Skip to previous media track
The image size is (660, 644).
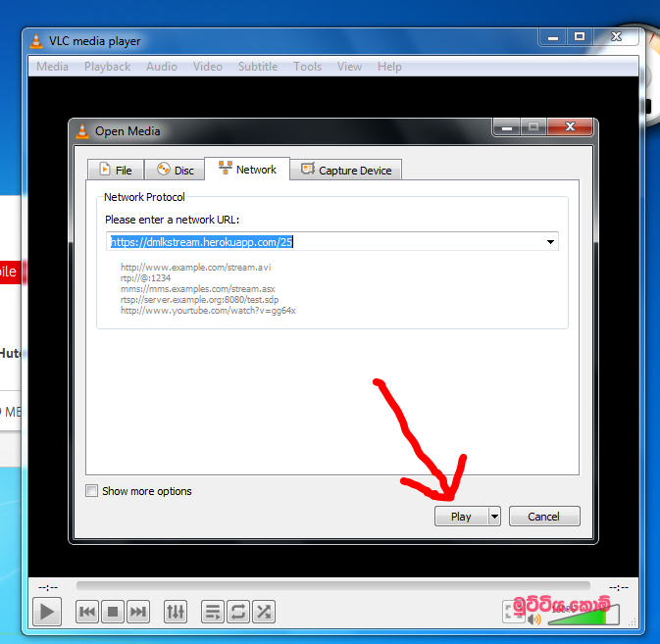point(87,612)
